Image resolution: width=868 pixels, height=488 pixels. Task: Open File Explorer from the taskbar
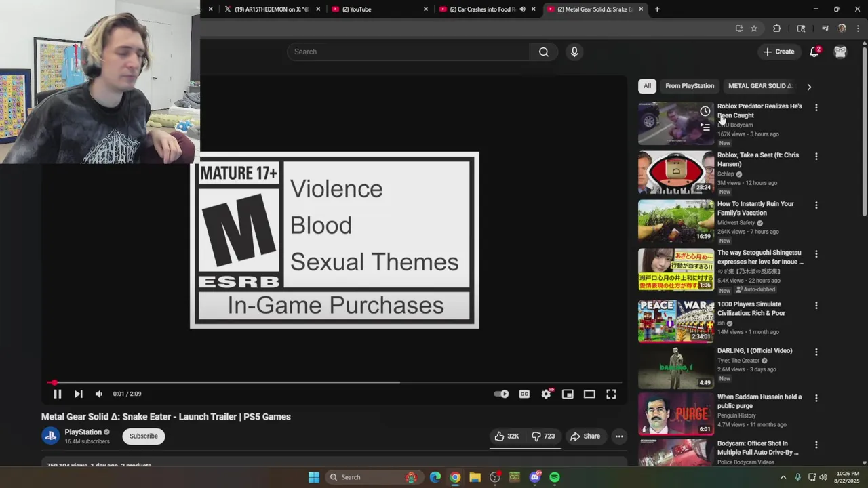[x=475, y=477]
